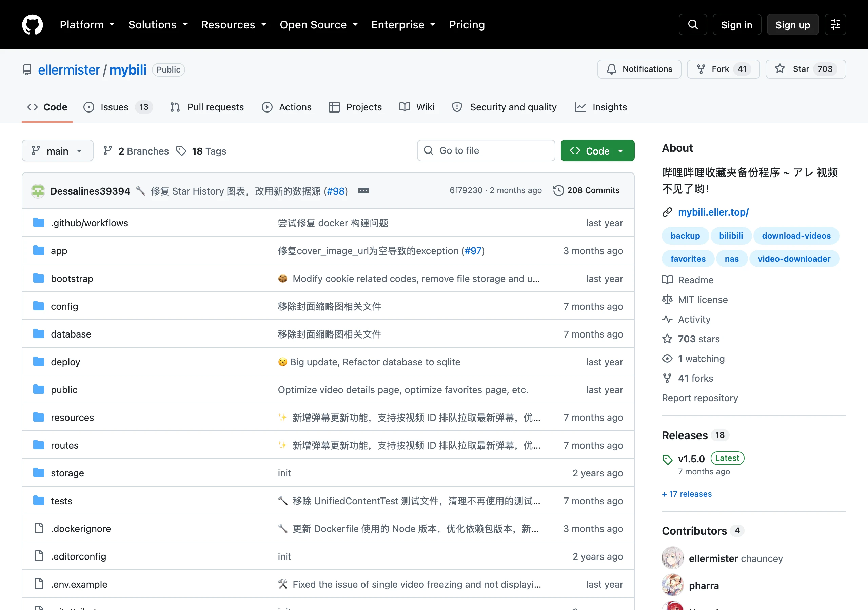Image resolution: width=868 pixels, height=610 pixels.
Task: Open the 208 Commits history link
Action: click(586, 190)
